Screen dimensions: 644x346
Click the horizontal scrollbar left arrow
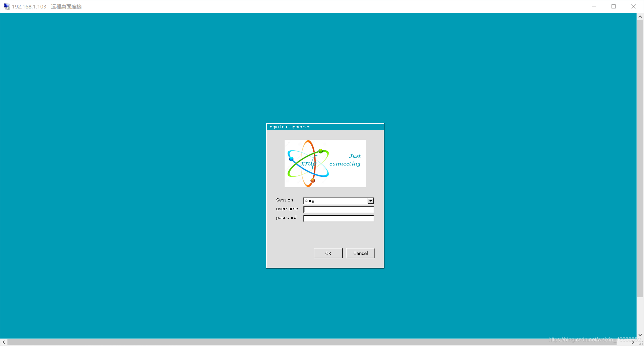coord(4,342)
